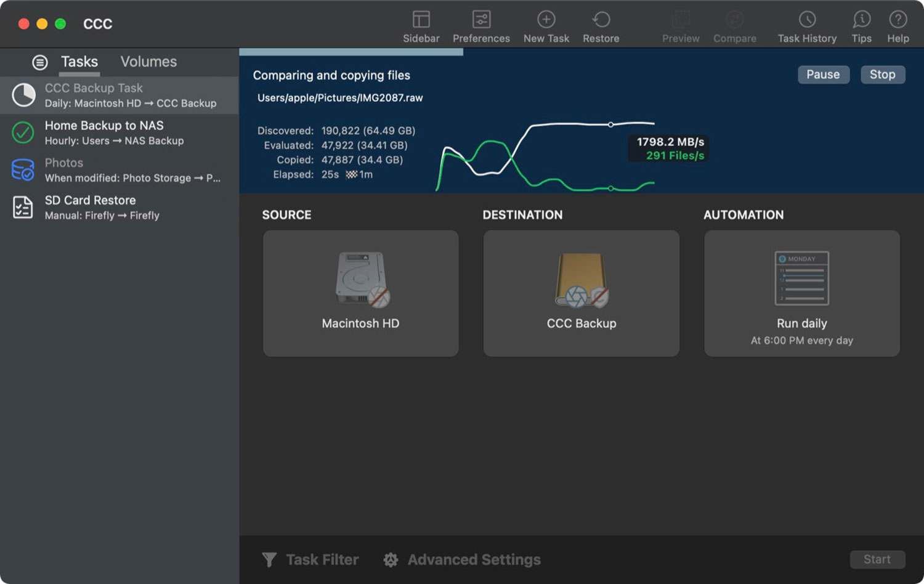Open the Tips speech bubble icon
The height and width of the screenshot is (584, 924).
pyautogui.click(x=861, y=20)
